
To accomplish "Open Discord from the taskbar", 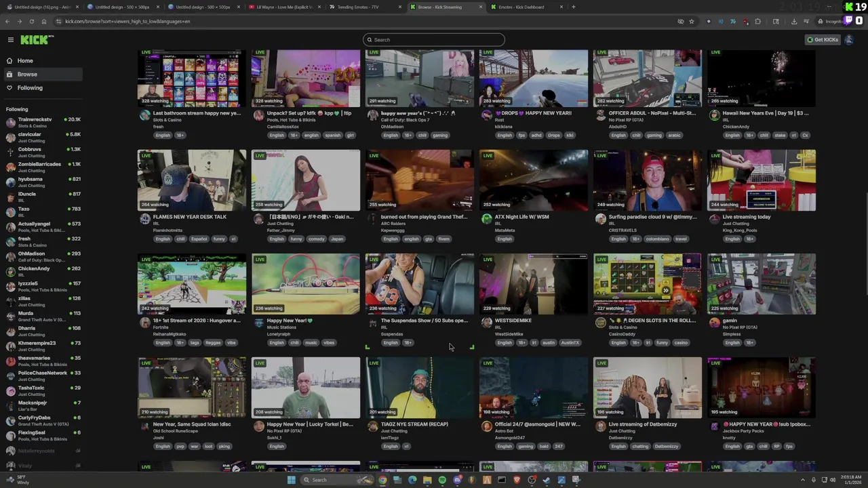I will (x=457, y=480).
